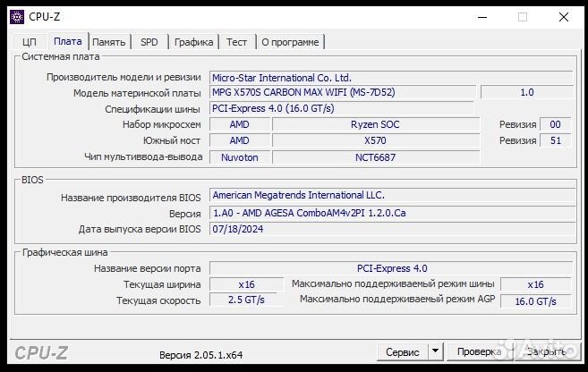Click the Ryzen SOC chipset value

tap(376, 124)
